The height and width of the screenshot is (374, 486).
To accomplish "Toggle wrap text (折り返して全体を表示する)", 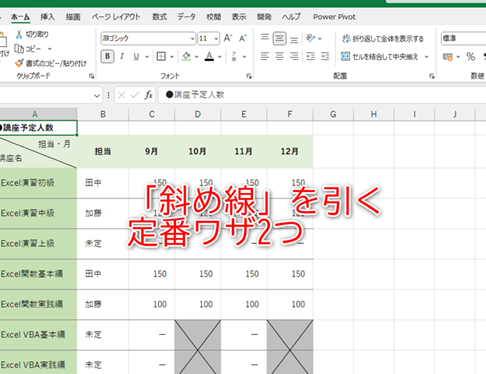I will coord(383,39).
